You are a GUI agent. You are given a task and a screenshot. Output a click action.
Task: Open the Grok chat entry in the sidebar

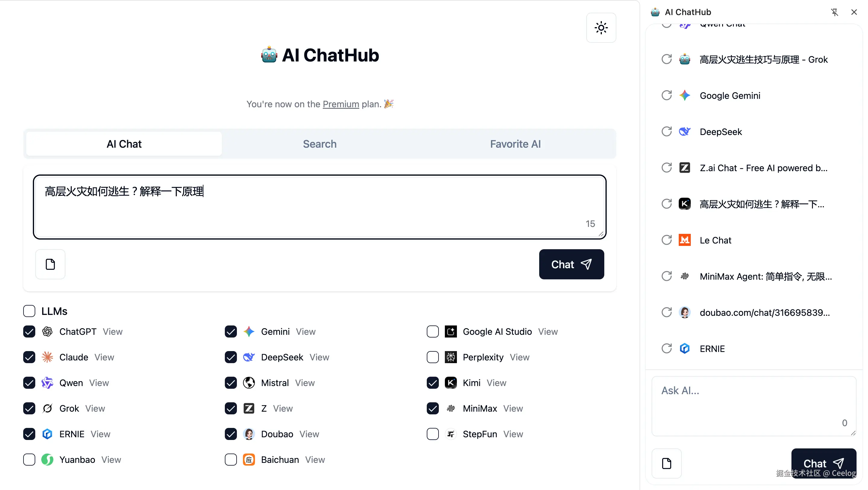coord(763,60)
